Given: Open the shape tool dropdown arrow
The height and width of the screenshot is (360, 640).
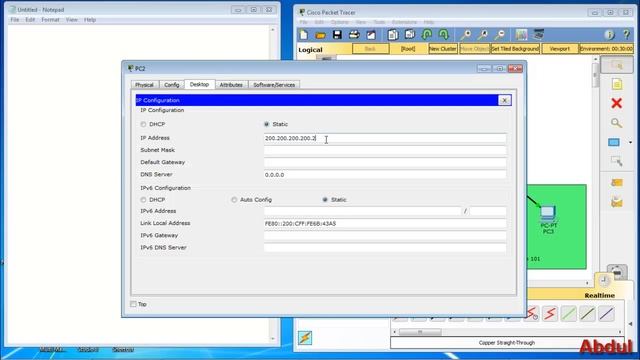Looking at the screenshot, I should (x=631, y=142).
